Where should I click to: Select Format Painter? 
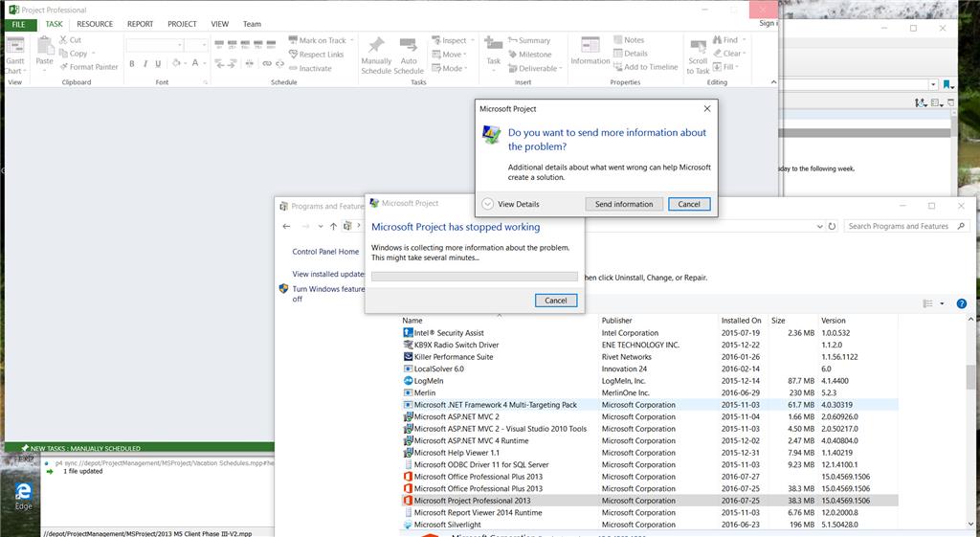pos(89,67)
